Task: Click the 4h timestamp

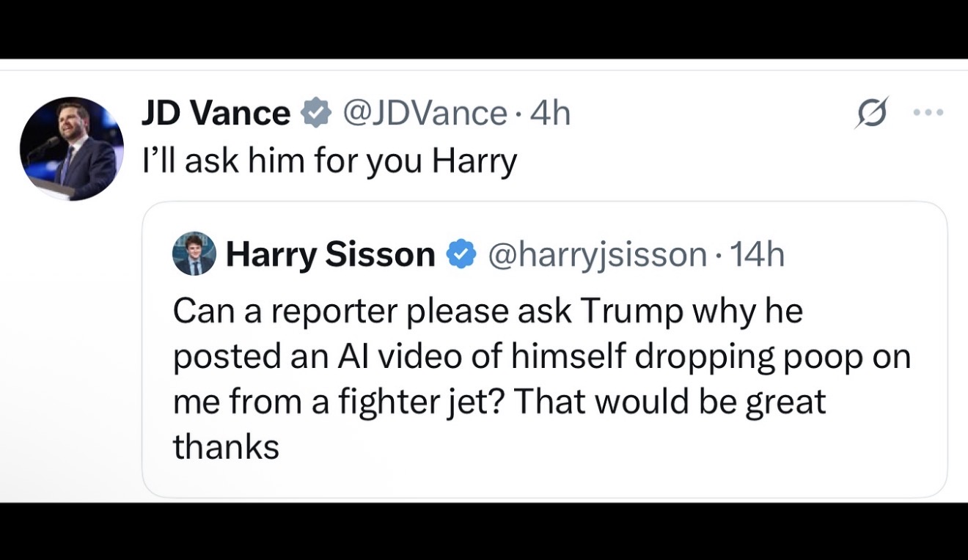Action: pyautogui.click(x=550, y=114)
